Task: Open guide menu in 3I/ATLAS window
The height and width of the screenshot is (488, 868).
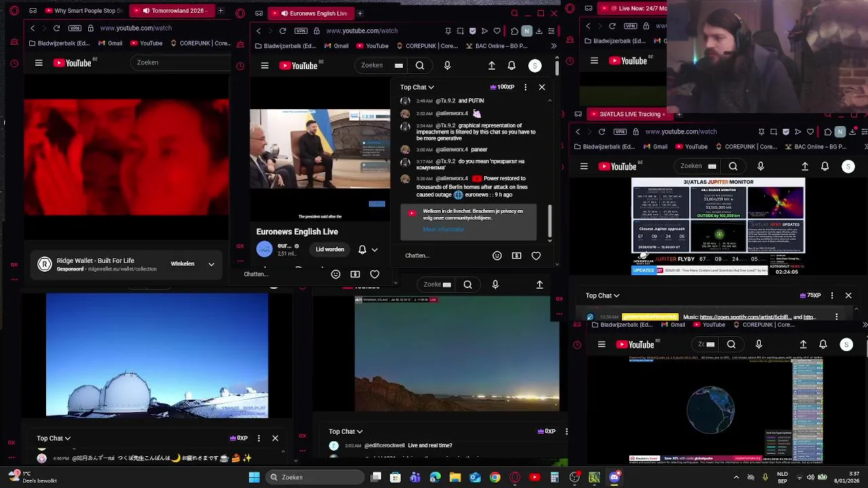Action: click(x=584, y=166)
